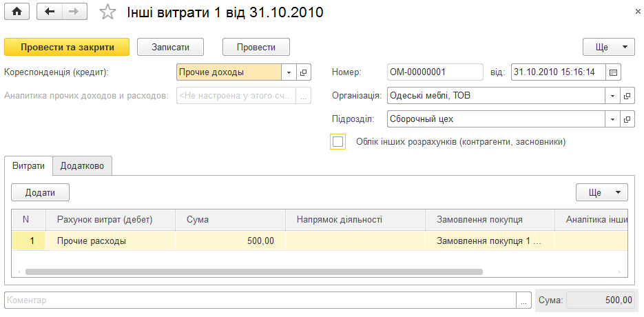Open calendar picker for document date

coord(613,72)
